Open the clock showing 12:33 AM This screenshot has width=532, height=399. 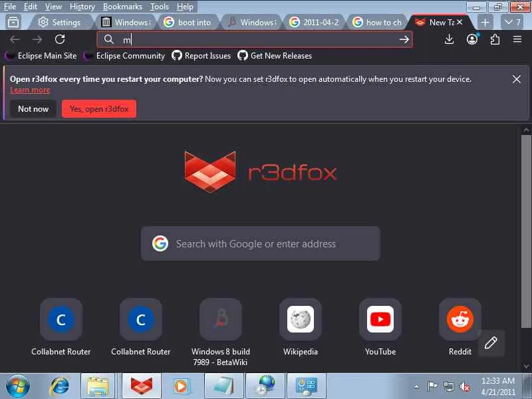pos(497,386)
